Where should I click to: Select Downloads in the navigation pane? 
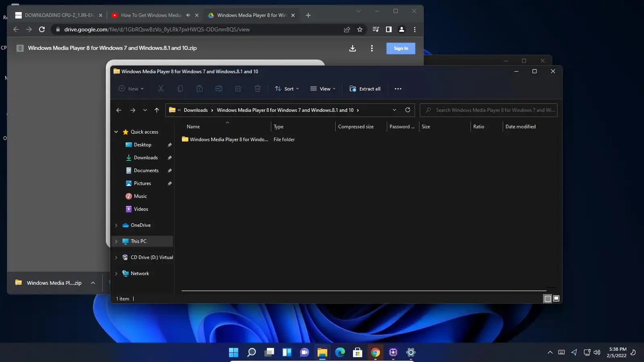pos(146,158)
